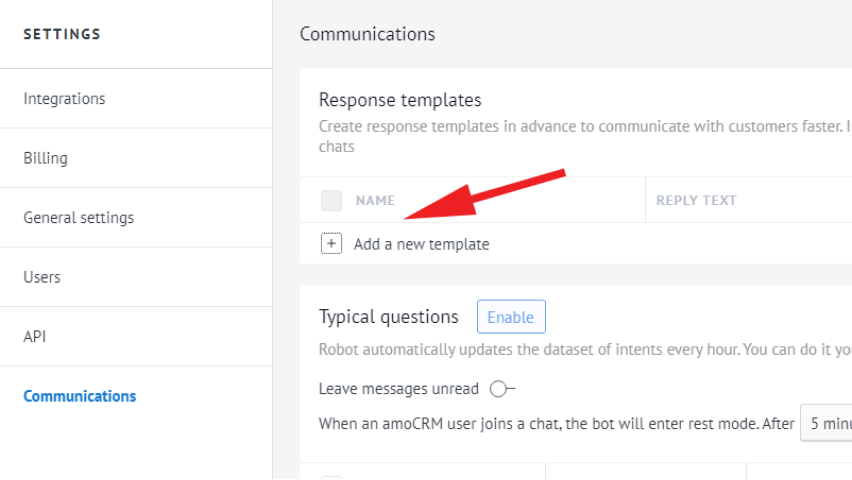The width and height of the screenshot is (852, 480).
Task: Go to the Billing section
Action: [46, 158]
